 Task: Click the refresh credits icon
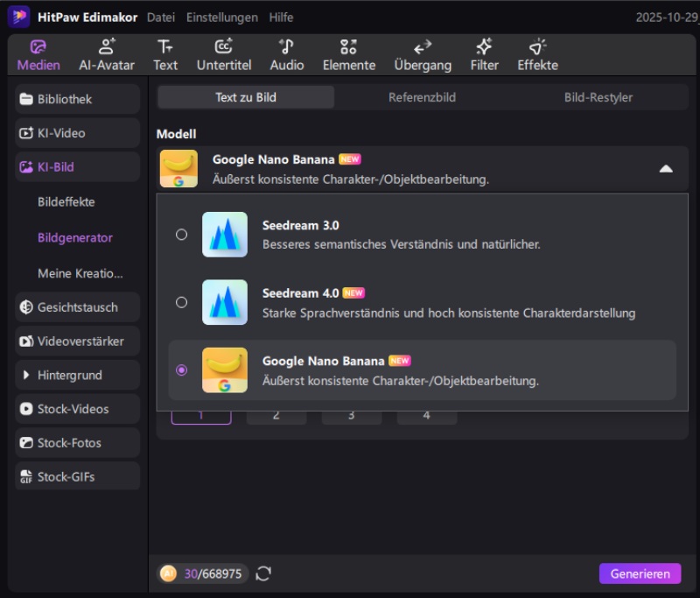click(x=263, y=573)
